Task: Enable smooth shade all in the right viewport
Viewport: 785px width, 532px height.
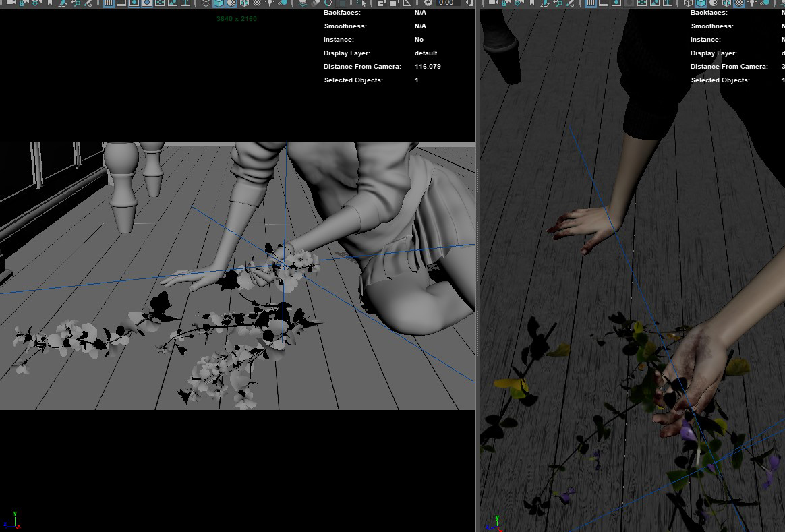Action: [701, 3]
